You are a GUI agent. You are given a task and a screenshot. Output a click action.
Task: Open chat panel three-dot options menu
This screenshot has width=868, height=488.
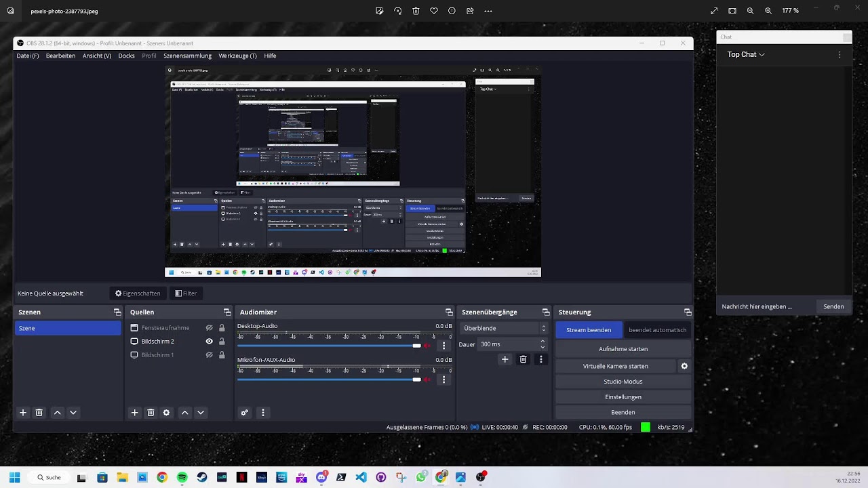tap(840, 55)
